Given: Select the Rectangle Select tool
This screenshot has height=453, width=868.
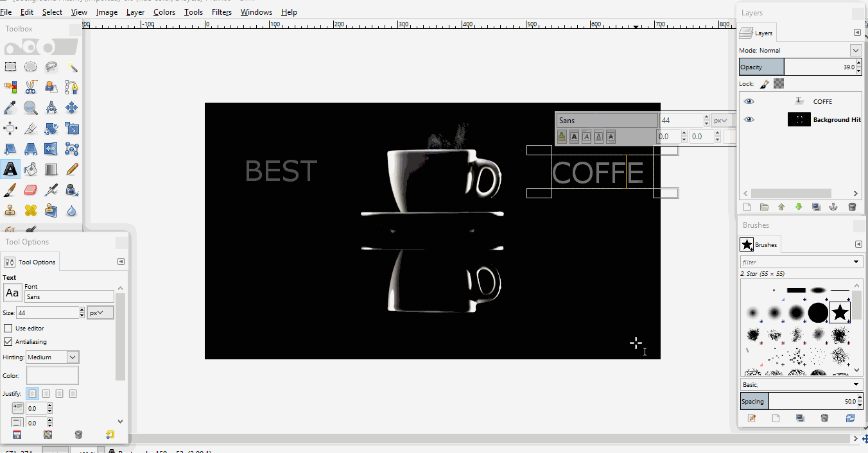Looking at the screenshot, I should coord(10,67).
